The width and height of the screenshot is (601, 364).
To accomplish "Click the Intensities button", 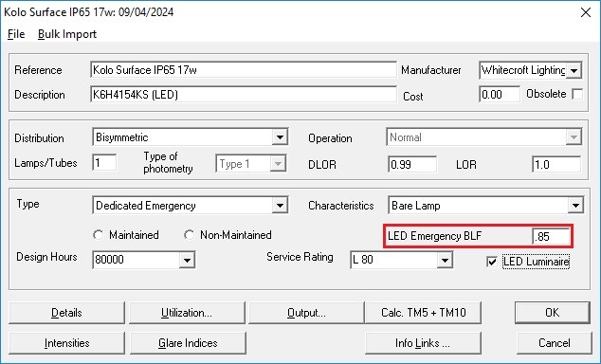I will click(66, 343).
